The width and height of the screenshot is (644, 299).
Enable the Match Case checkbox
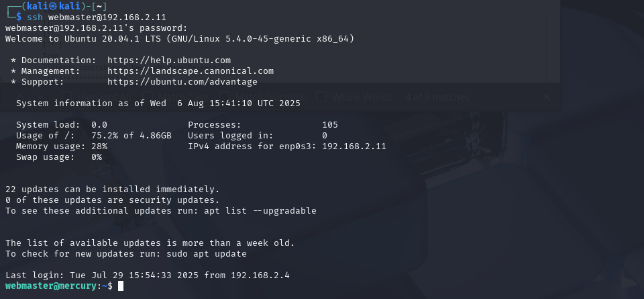point(148,97)
